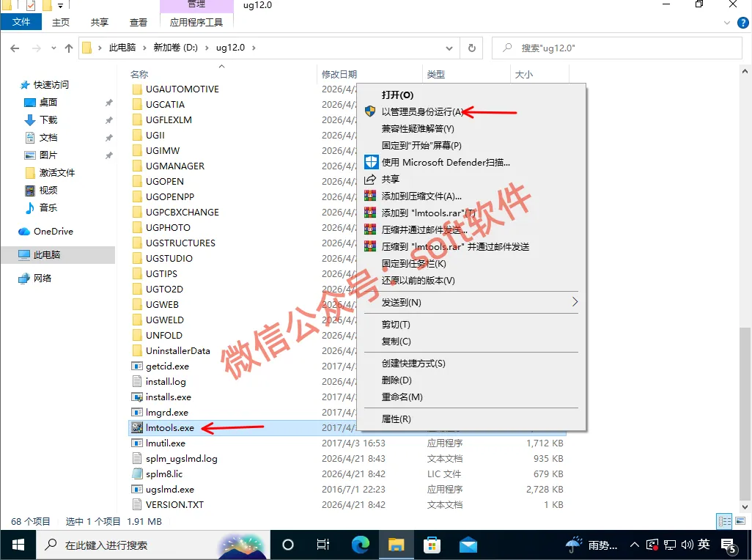This screenshot has width=752, height=560.
Task: Click the search ug12.0 box
Action: tap(616, 48)
